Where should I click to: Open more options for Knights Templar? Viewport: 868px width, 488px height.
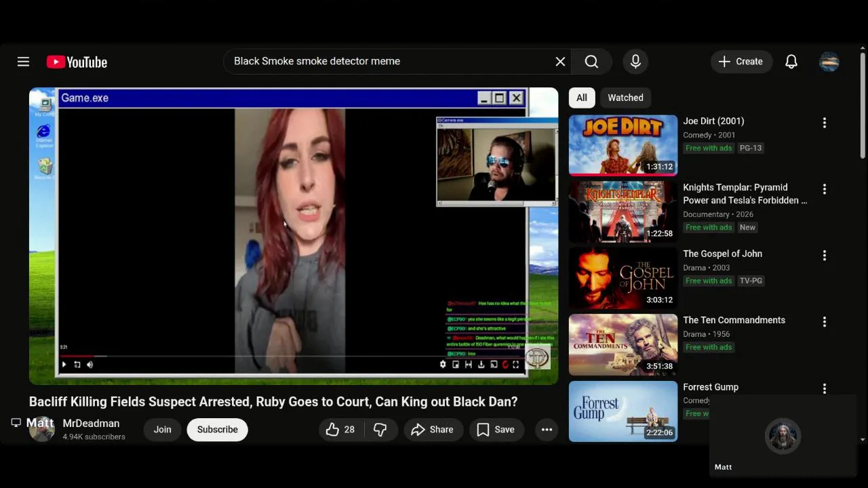click(825, 189)
